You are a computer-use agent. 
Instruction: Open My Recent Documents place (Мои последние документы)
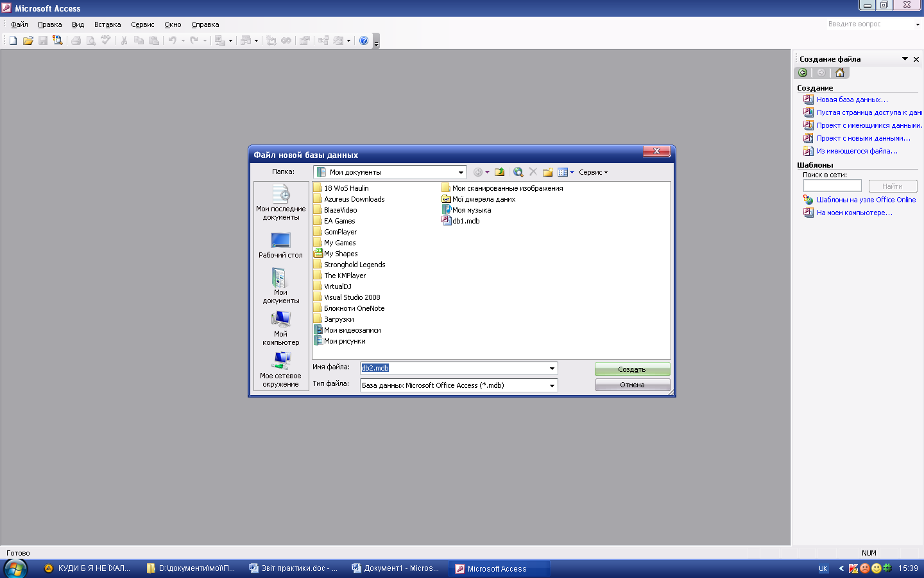pos(281,202)
